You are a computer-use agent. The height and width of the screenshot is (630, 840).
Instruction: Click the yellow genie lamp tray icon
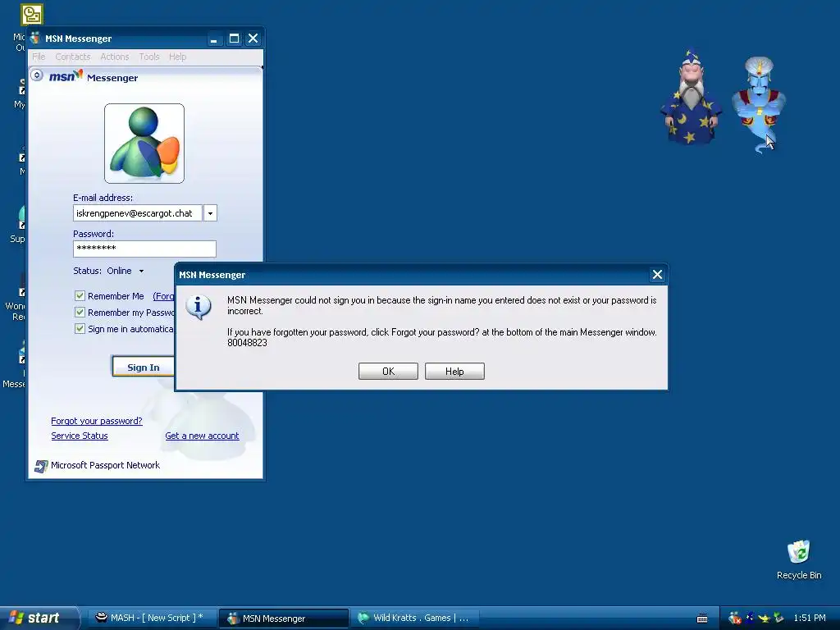(764, 619)
